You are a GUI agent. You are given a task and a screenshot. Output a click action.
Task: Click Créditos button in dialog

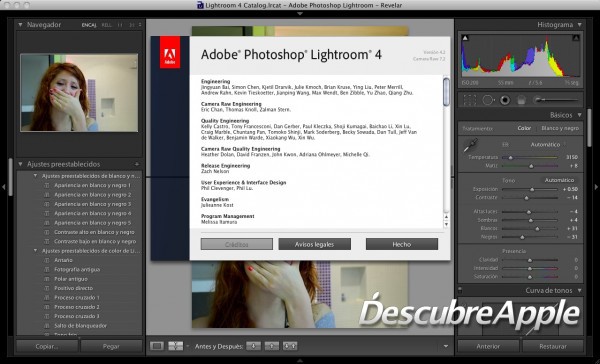[236, 244]
